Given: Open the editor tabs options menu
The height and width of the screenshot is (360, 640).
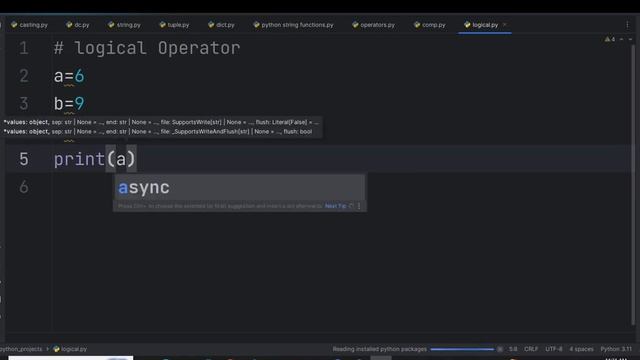Looking at the screenshot, I should tap(627, 25).
